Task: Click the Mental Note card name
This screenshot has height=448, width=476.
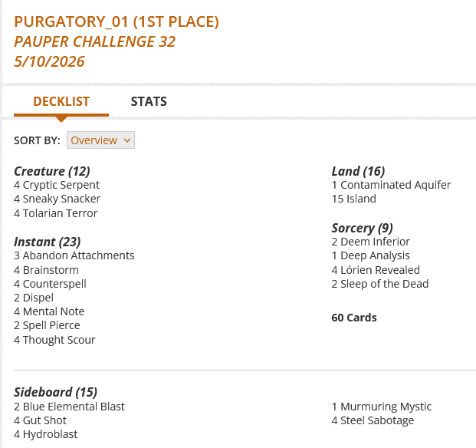Action: (x=54, y=311)
